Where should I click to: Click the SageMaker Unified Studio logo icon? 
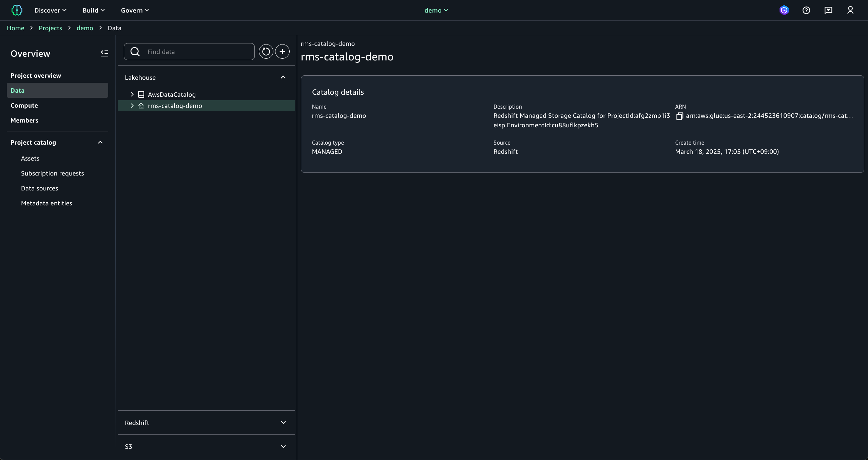click(x=17, y=10)
